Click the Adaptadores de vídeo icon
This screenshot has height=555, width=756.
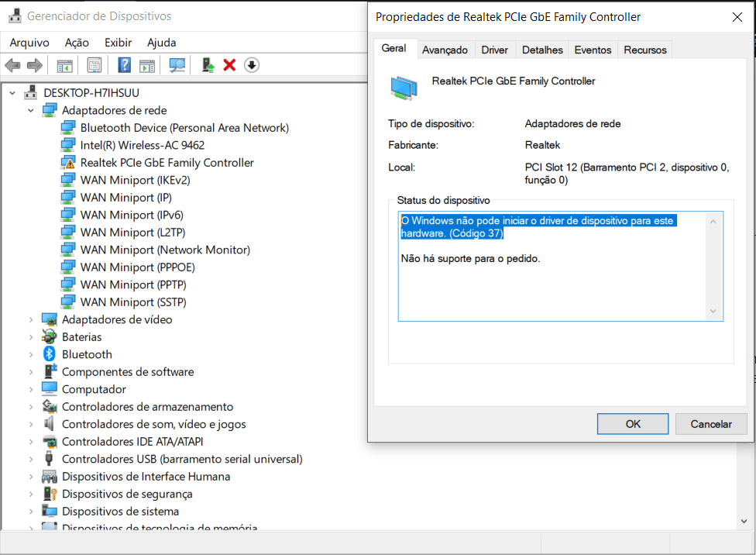(x=49, y=319)
